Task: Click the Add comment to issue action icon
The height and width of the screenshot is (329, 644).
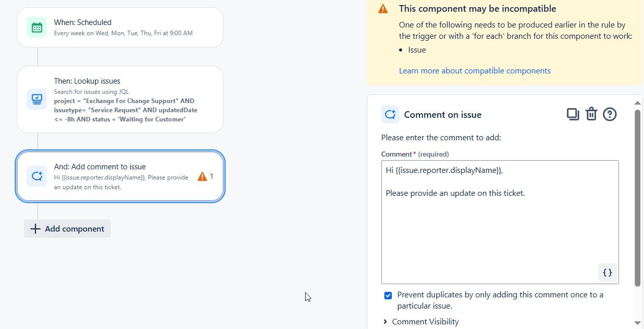Action: click(36, 176)
